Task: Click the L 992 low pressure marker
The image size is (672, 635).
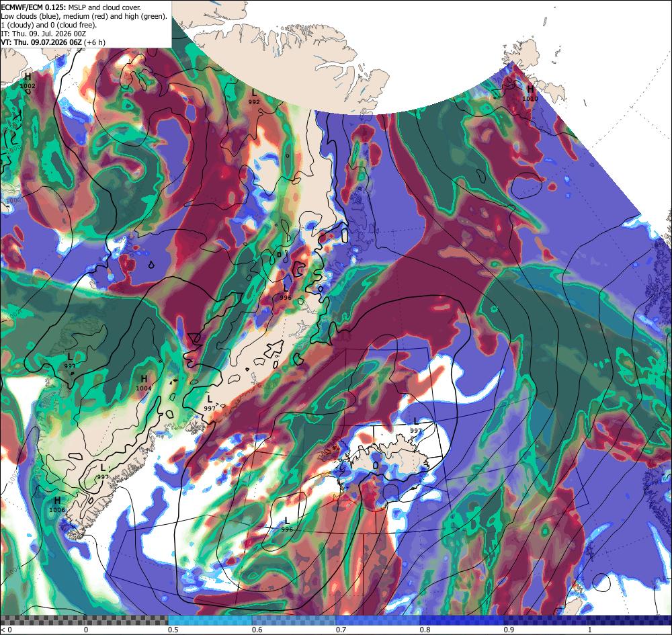Action: [254, 97]
